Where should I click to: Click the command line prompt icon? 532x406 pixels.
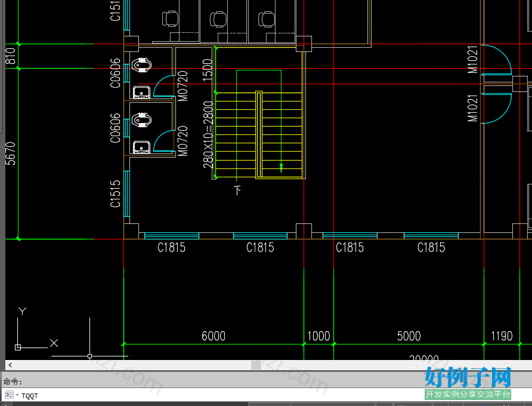point(9,395)
